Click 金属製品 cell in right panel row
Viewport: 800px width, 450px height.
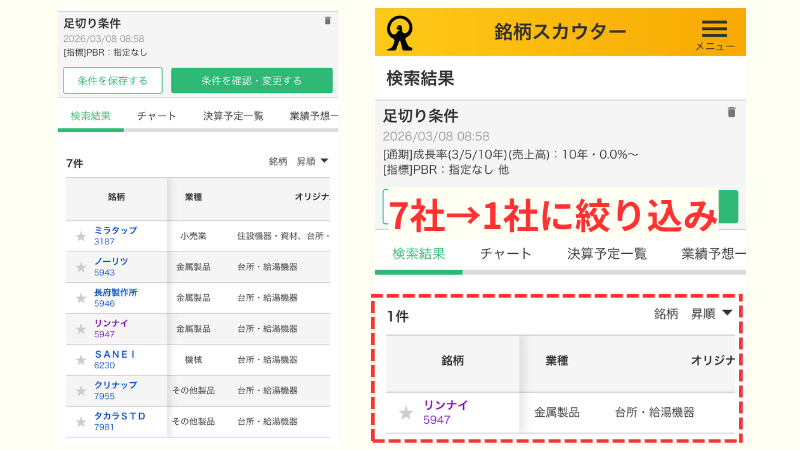point(557,412)
